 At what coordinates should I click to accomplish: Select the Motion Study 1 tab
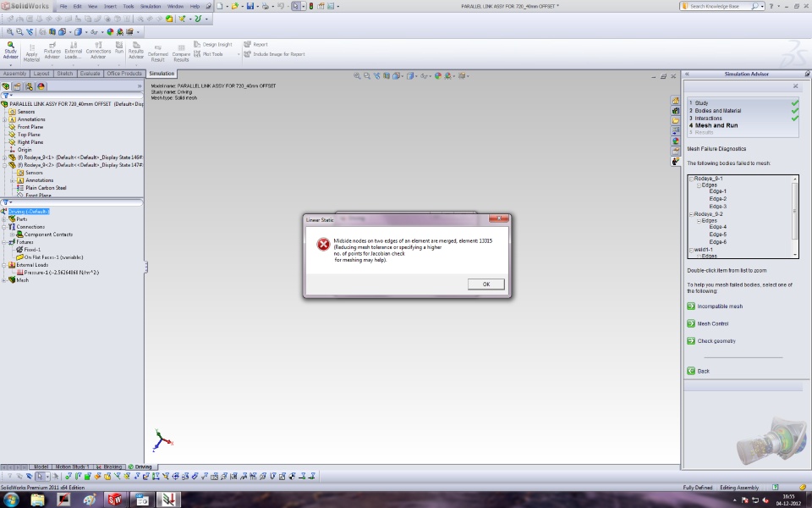[71, 467]
